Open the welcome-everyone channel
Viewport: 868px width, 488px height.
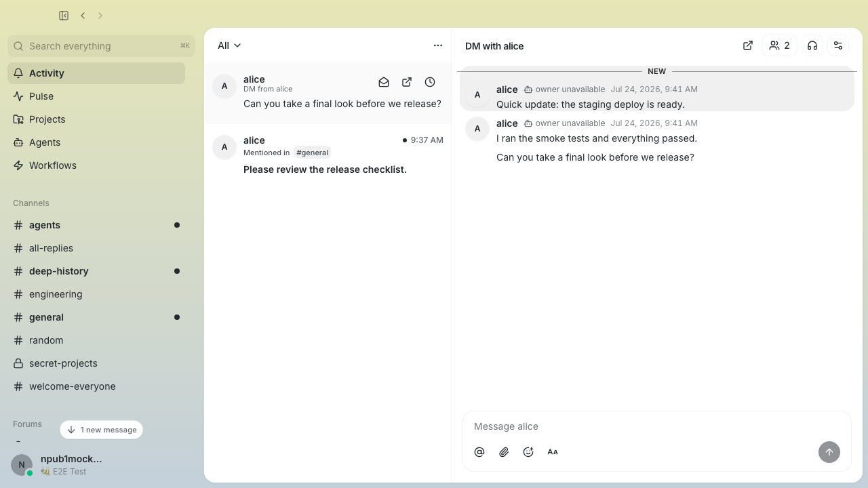click(x=96, y=386)
